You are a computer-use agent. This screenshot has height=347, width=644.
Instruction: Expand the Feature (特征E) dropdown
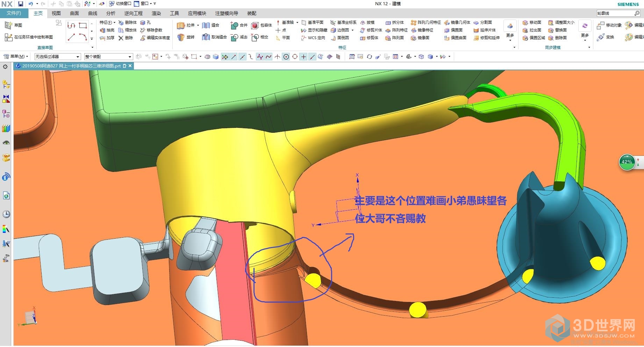click(107, 22)
